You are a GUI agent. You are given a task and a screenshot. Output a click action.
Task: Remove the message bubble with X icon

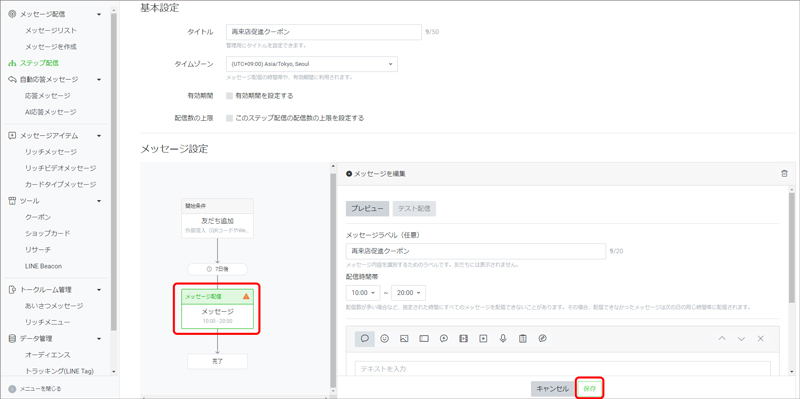click(x=761, y=338)
